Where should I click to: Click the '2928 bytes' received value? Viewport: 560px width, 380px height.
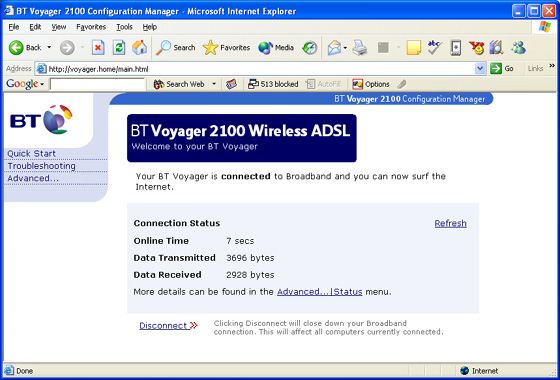(x=250, y=275)
